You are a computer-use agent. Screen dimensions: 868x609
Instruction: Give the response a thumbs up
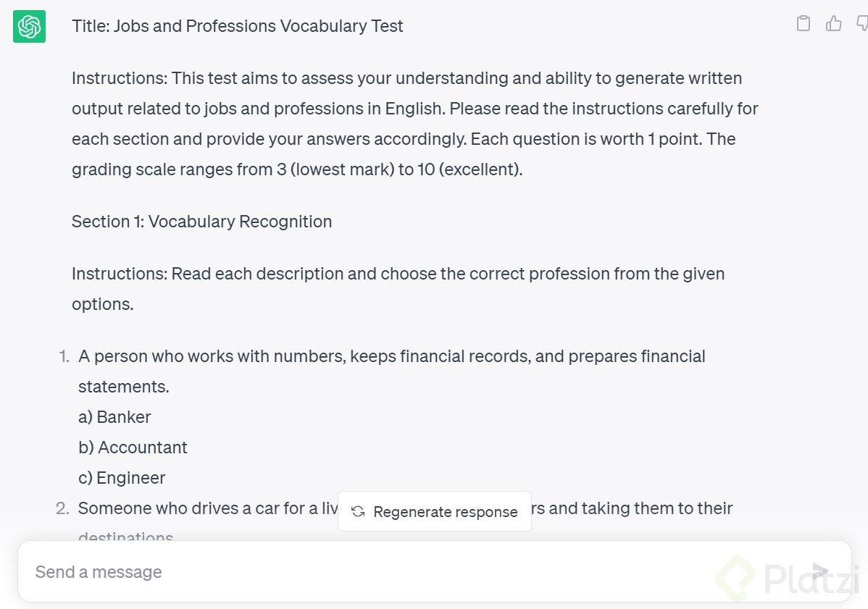click(833, 23)
